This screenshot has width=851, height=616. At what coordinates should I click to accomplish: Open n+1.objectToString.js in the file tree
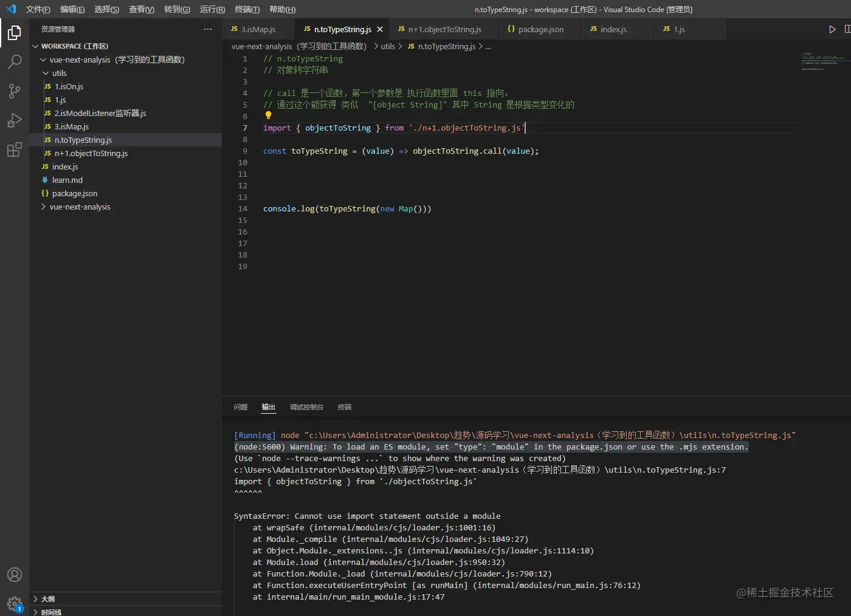coord(125,153)
